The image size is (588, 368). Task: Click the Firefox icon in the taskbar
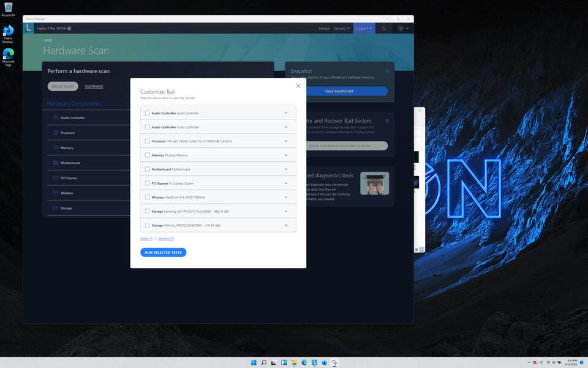pos(325,362)
